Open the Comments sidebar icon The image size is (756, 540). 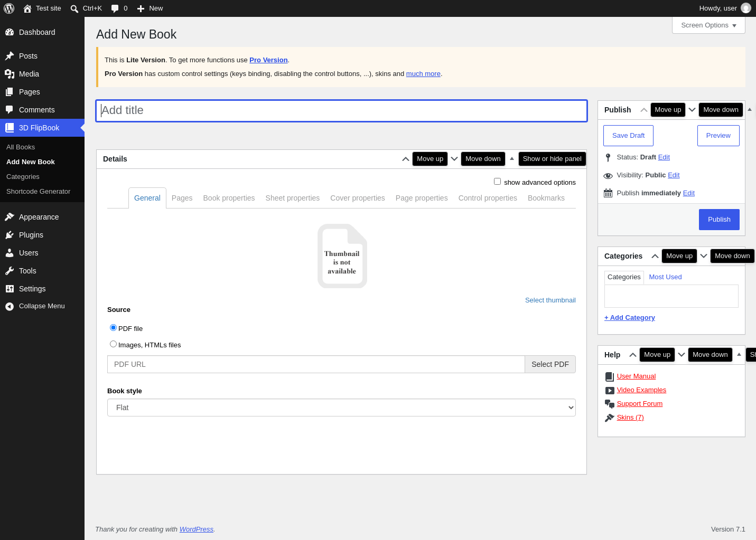pos(10,110)
